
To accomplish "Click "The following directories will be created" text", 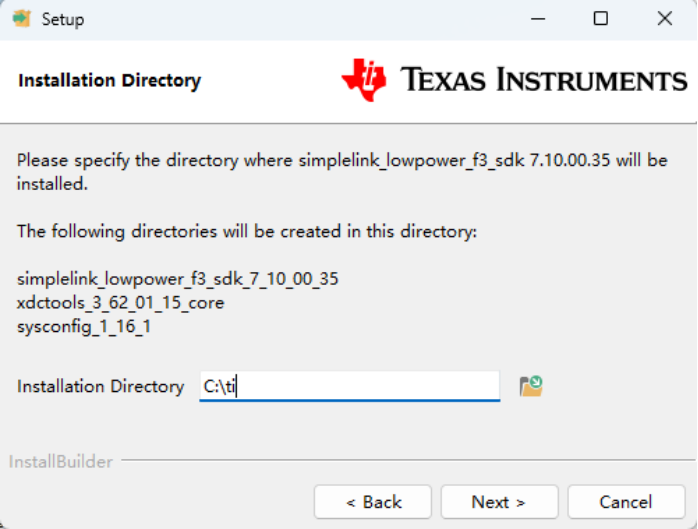I will coord(247,232).
